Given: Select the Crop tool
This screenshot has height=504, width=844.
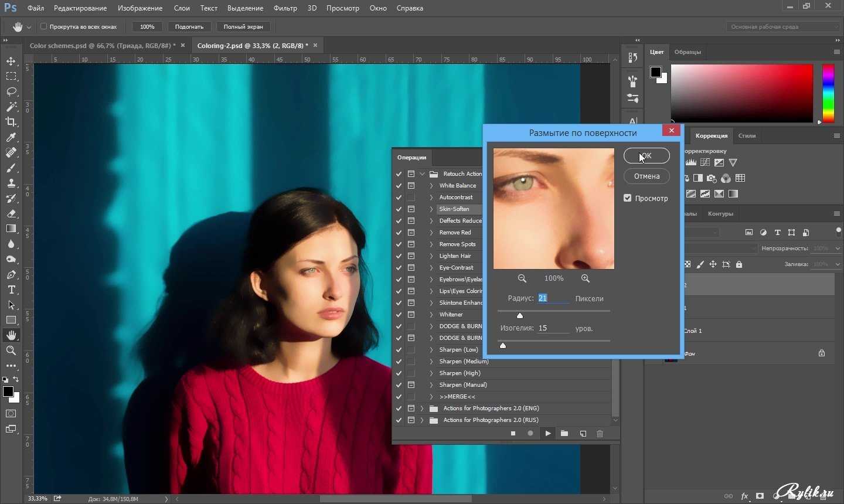Looking at the screenshot, I should coord(11,122).
